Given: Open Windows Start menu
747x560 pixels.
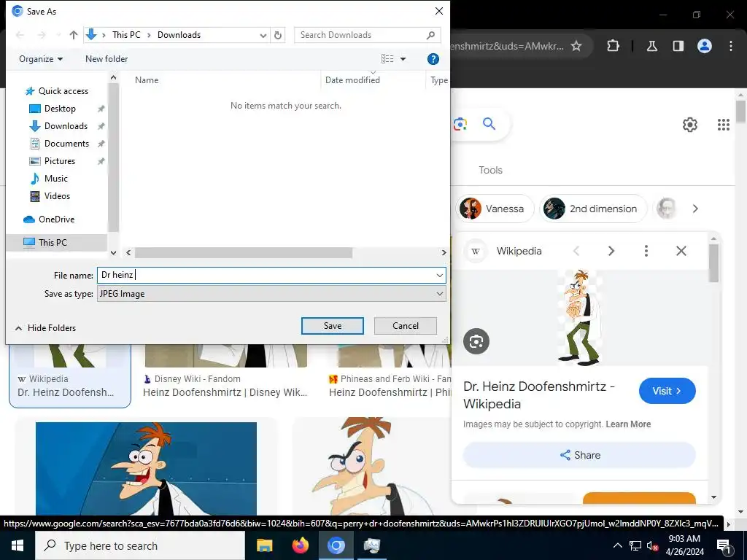Looking at the screenshot, I should (x=18, y=545).
